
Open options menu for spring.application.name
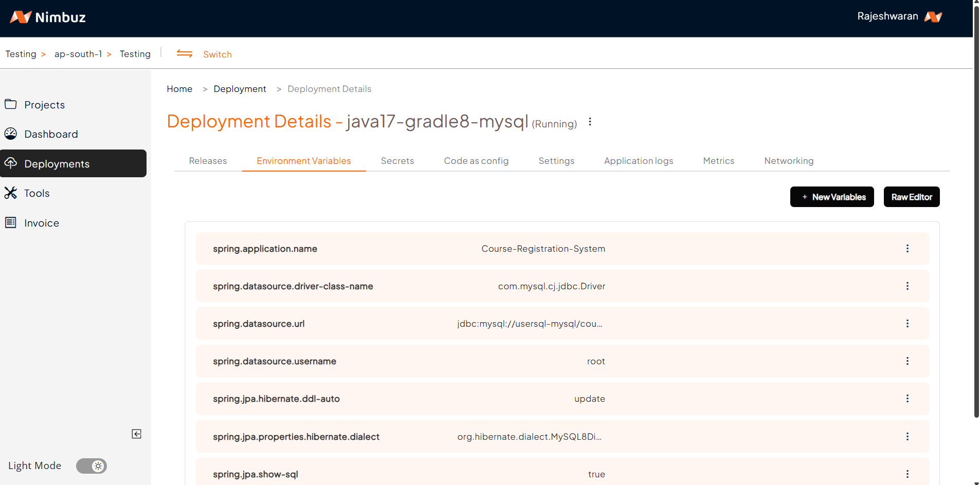[x=907, y=249]
